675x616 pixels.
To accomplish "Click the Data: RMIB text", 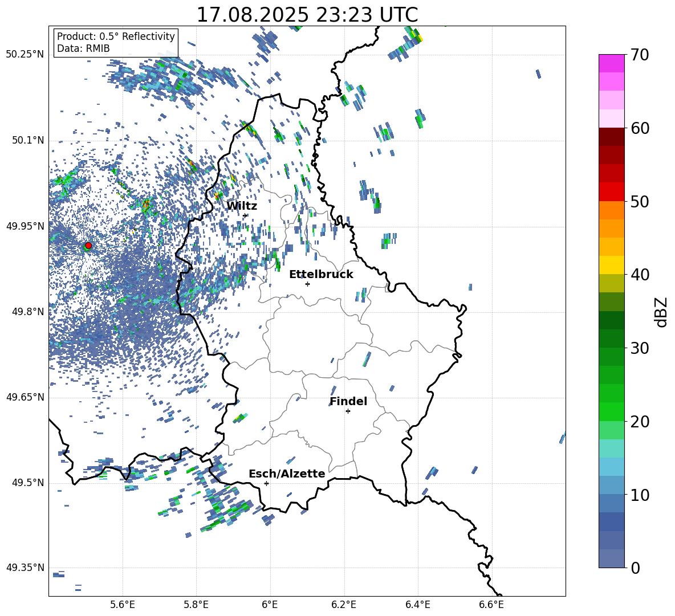I will tap(83, 48).
